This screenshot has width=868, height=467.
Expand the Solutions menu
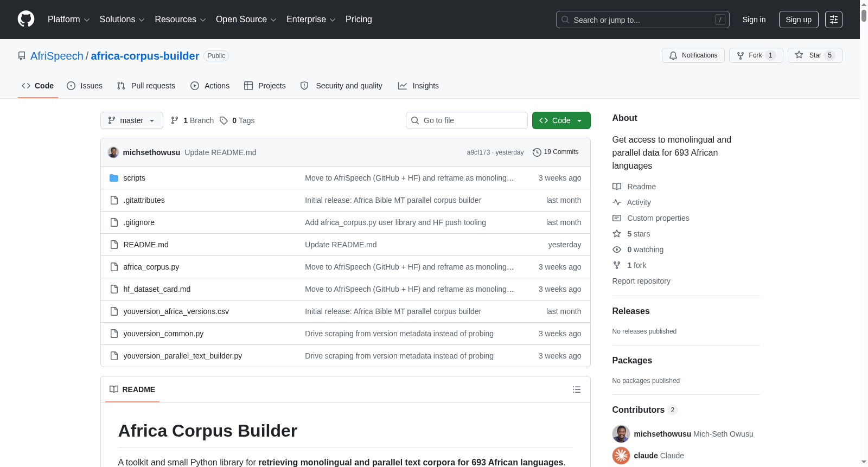pyautogui.click(x=122, y=20)
